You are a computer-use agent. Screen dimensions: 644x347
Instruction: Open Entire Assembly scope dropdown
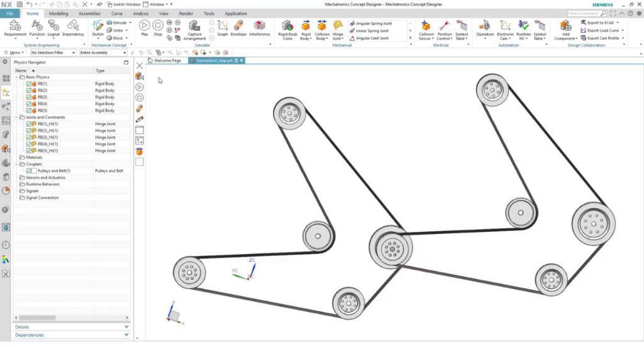[103, 53]
